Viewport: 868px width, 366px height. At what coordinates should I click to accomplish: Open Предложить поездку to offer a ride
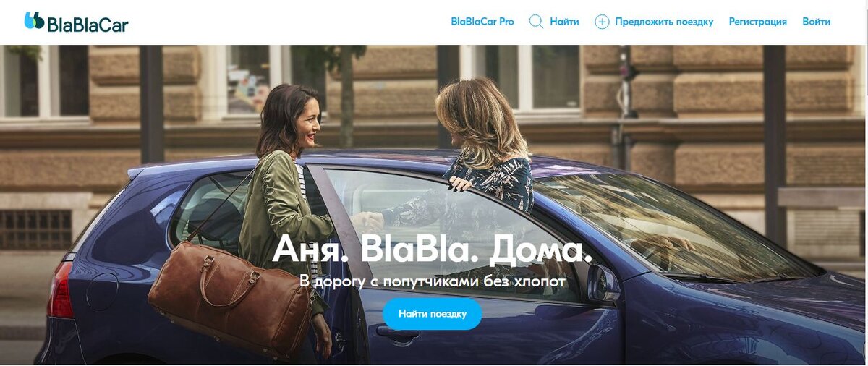point(664,22)
